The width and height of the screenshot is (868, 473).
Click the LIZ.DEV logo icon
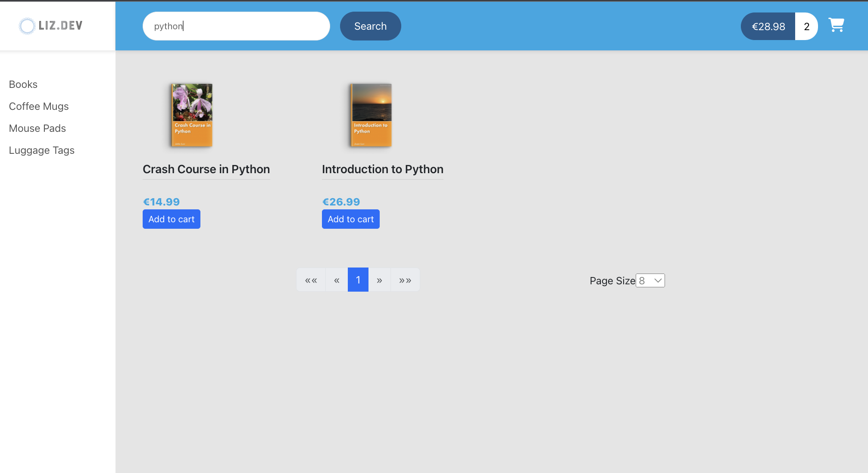point(27,26)
